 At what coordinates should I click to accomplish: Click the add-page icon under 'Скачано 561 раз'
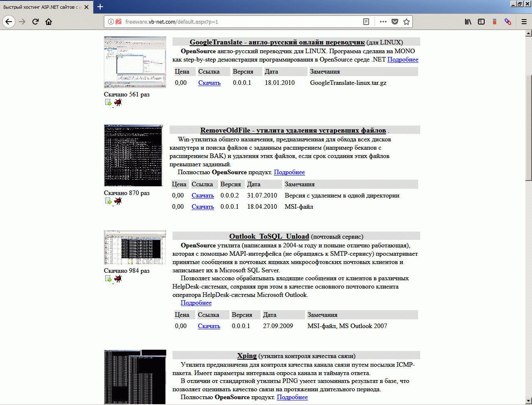pyautogui.click(x=108, y=103)
